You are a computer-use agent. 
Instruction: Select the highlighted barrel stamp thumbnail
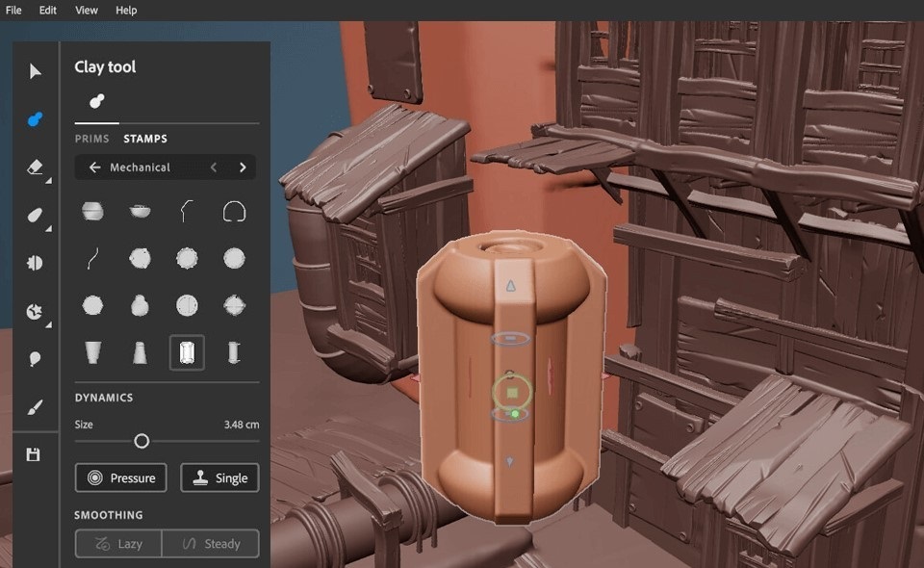(187, 352)
